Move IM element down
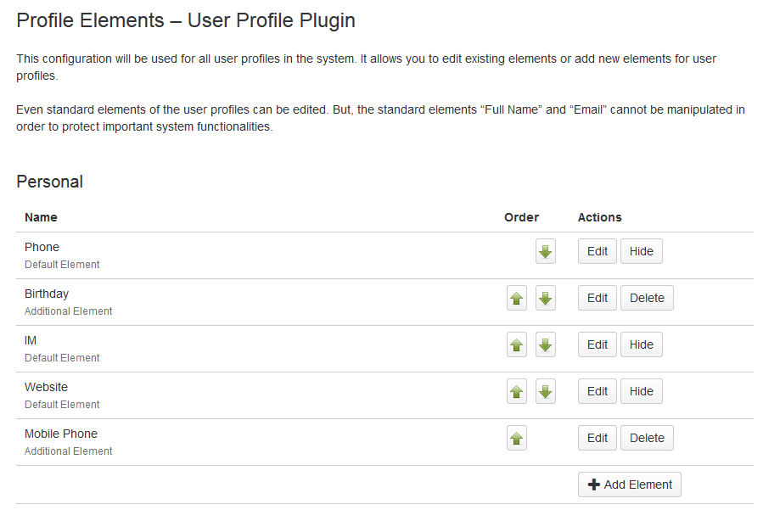 (546, 345)
